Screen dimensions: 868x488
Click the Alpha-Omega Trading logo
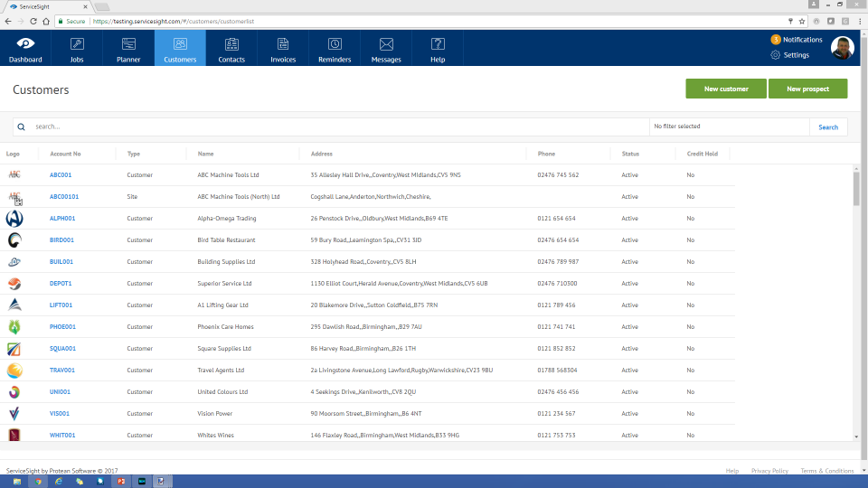click(x=14, y=219)
